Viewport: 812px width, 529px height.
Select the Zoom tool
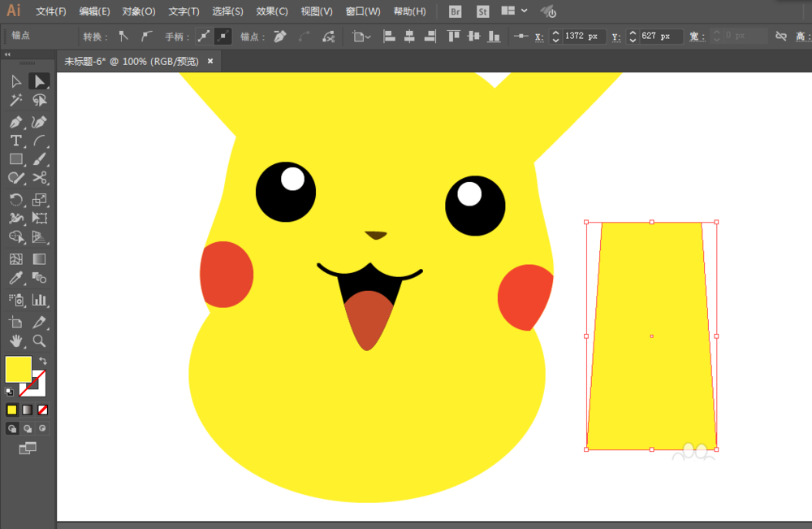pyautogui.click(x=39, y=341)
